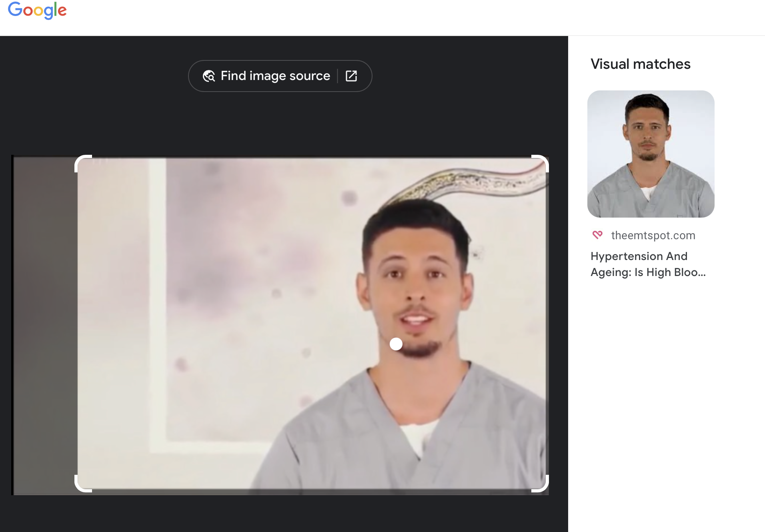Screen dimensions: 765x532
Task: Select the bottom-right crop corner handle
Action: pyautogui.click(x=540, y=483)
